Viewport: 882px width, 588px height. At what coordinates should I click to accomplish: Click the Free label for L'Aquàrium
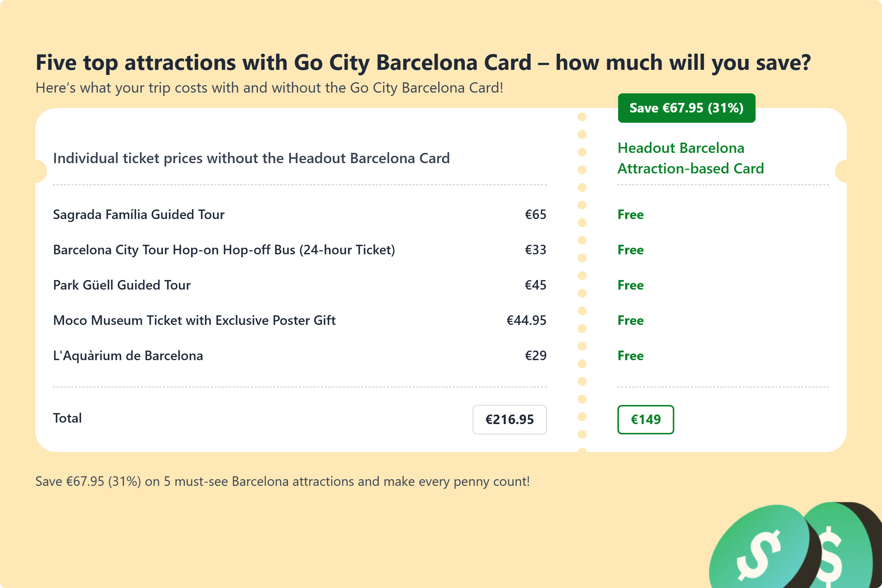pyautogui.click(x=630, y=355)
